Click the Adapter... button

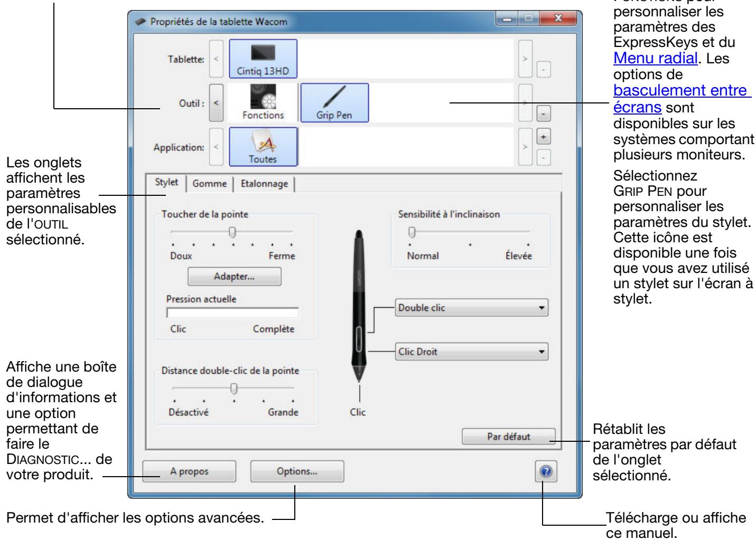pos(235,277)
